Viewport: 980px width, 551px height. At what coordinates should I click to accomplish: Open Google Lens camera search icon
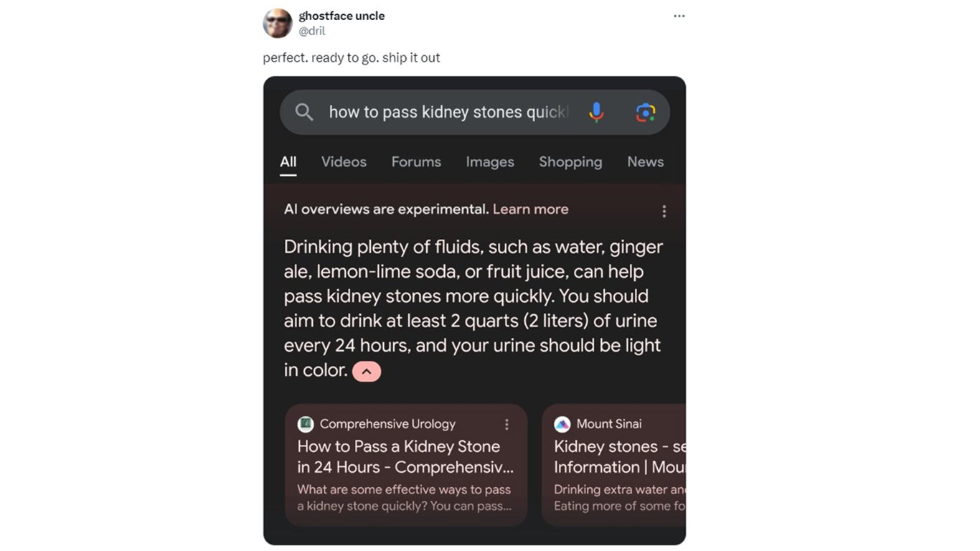[x=645, y=112]
